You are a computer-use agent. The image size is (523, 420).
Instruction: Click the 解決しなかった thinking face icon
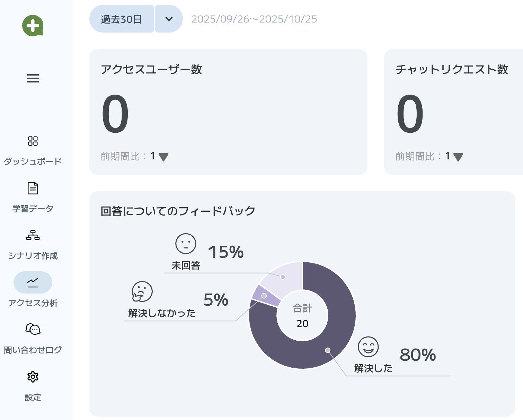tap(142, 291)
